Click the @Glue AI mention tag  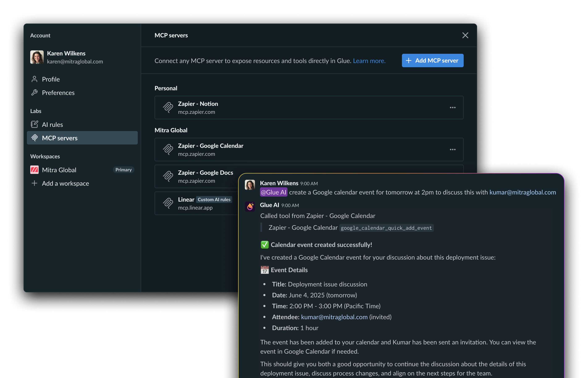click(x=273, y=192)
